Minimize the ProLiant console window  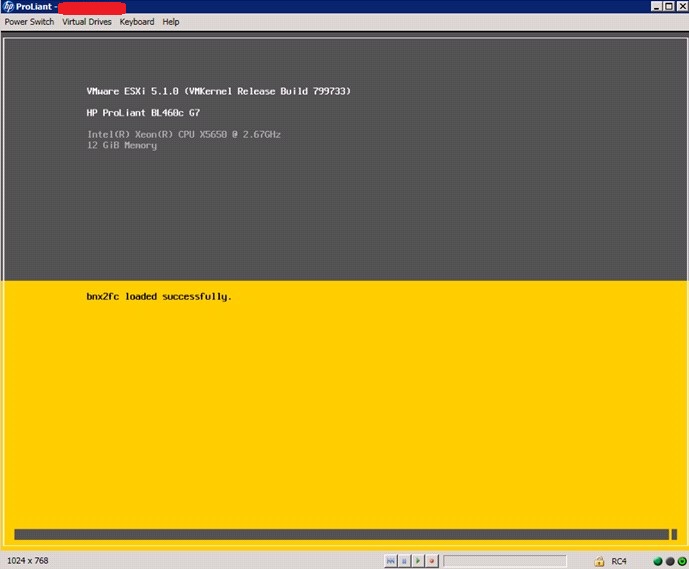click(x=656, y=7)
